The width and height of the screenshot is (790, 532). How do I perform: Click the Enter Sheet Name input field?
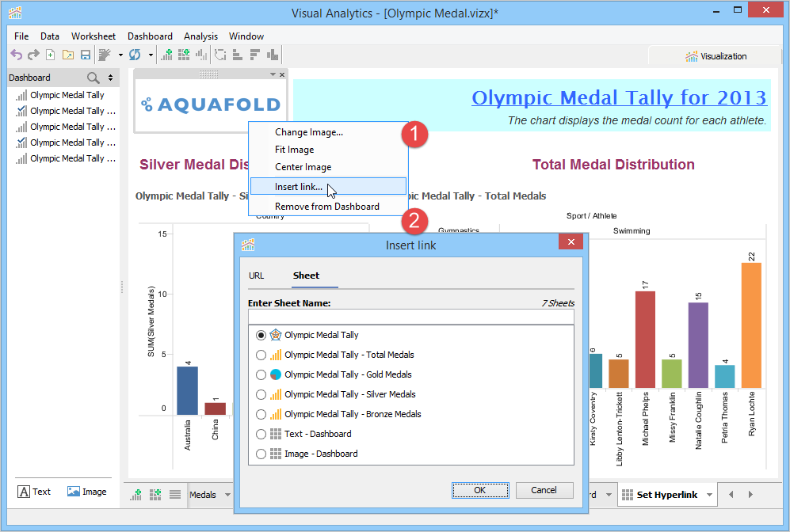[x=411, y=317]
